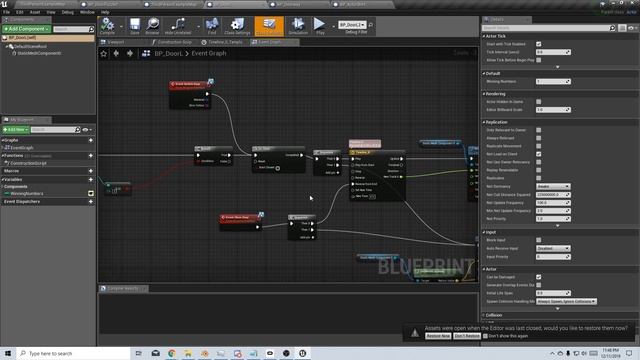Enable Always Relevant checkbox
This screenshot has width=640, height=360.
pyautogui.click(x=539, y=138)
